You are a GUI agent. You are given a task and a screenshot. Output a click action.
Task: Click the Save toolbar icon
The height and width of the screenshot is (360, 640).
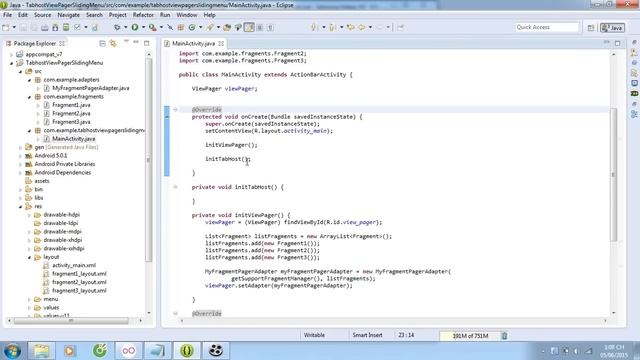23,27
